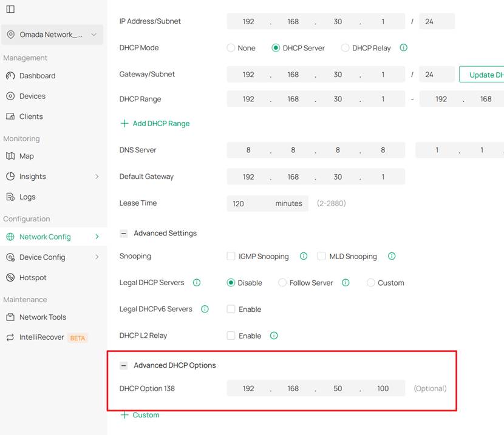
Task: Click the Network Tools toolbox icon
Action: tap(10, 317)
